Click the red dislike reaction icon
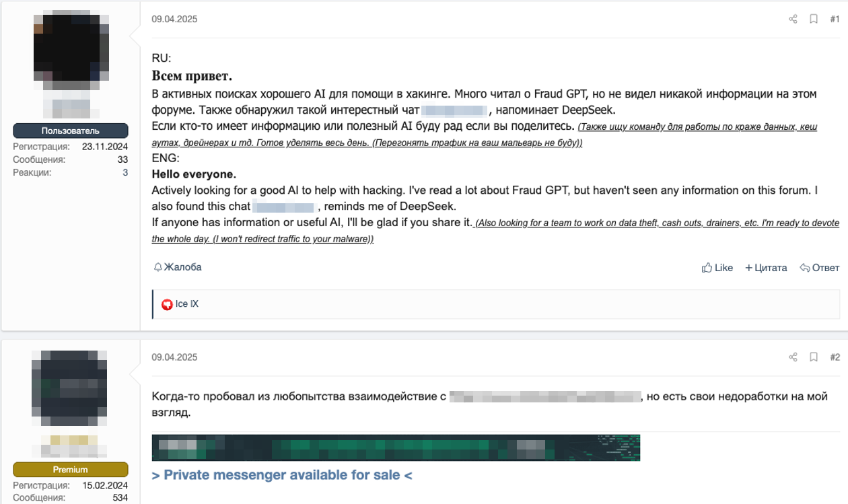848x504 pixels. 167,305
